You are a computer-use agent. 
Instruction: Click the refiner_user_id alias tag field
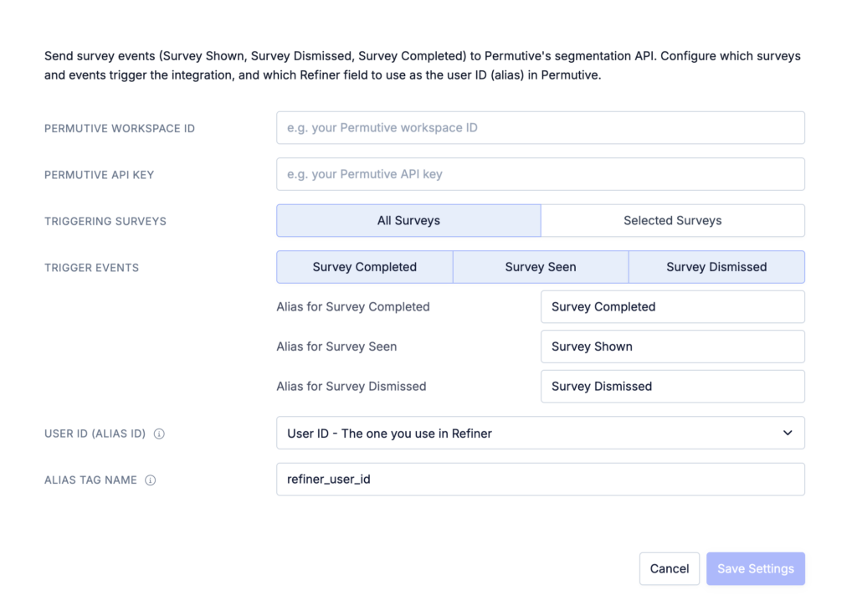click(x=540, y=480)
